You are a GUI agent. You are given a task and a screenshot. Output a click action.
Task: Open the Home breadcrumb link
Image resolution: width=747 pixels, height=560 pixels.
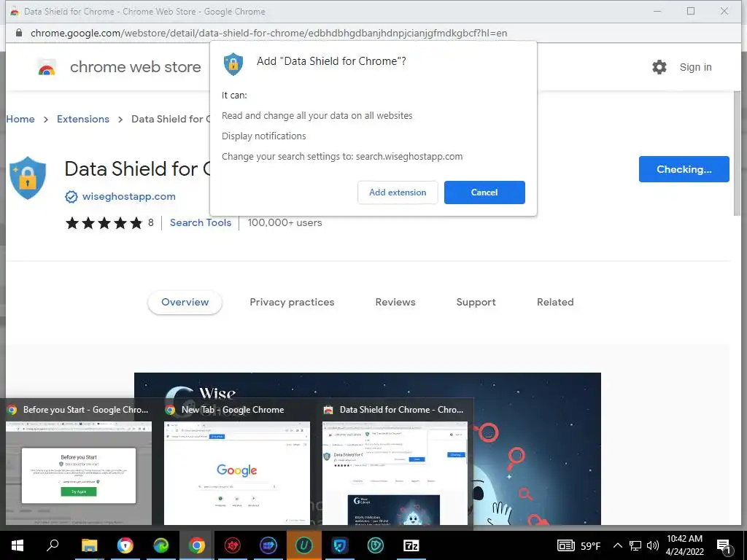(20, 119)
